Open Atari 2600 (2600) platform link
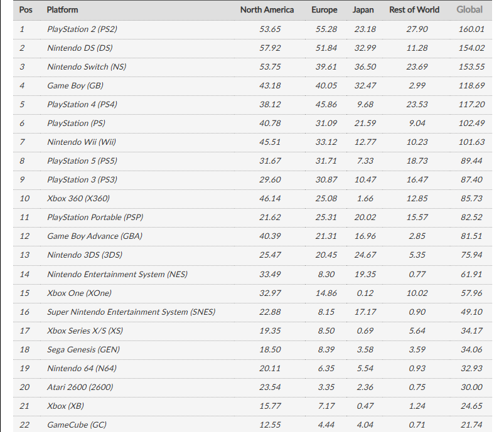The image size is (504, 432). (80, 387)
